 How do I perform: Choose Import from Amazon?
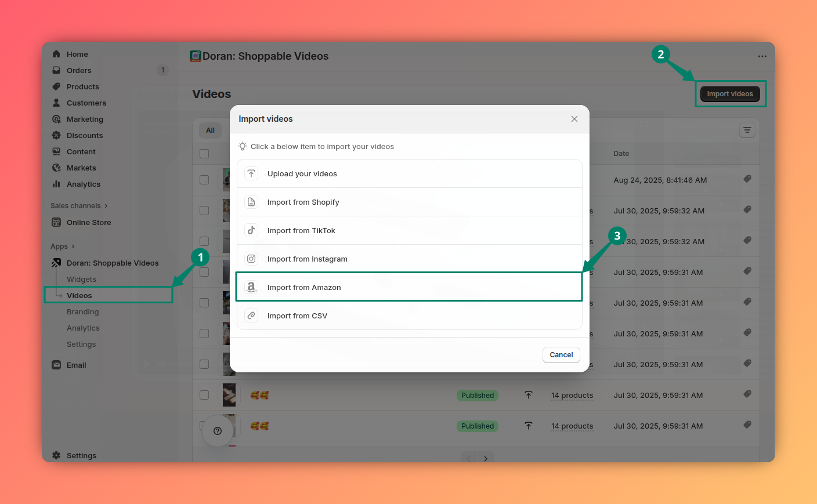pyautogui.click(x=409, y=287)
